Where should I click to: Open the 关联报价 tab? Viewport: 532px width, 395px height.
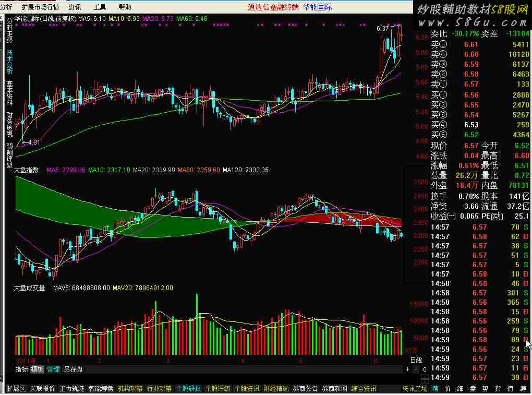point(42,389)
